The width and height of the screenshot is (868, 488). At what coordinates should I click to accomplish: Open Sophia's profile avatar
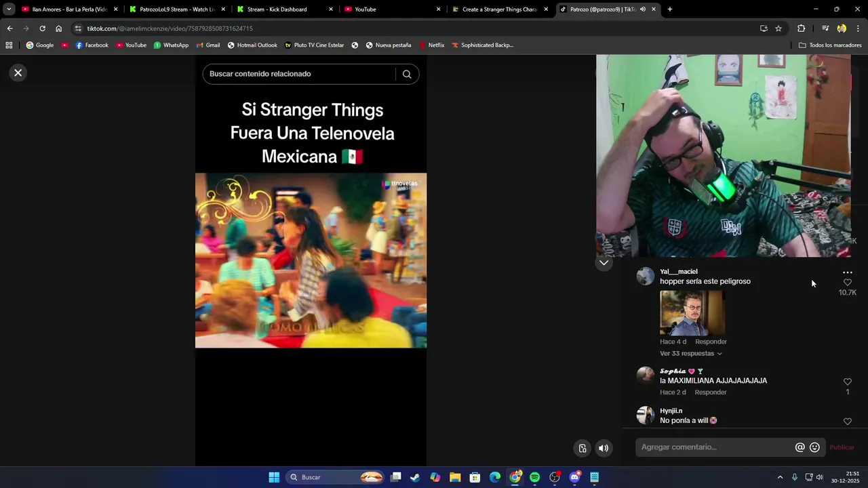[646, 375]
